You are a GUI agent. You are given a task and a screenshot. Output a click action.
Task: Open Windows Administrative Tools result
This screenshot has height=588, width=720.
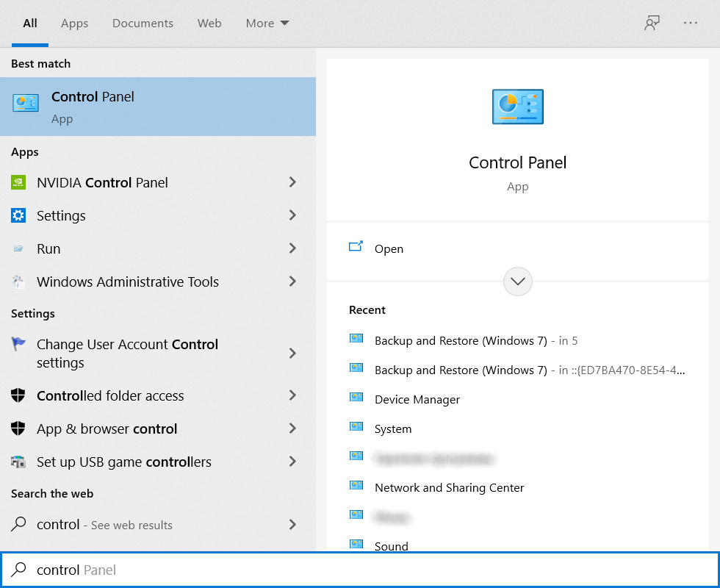pos(158,282)
